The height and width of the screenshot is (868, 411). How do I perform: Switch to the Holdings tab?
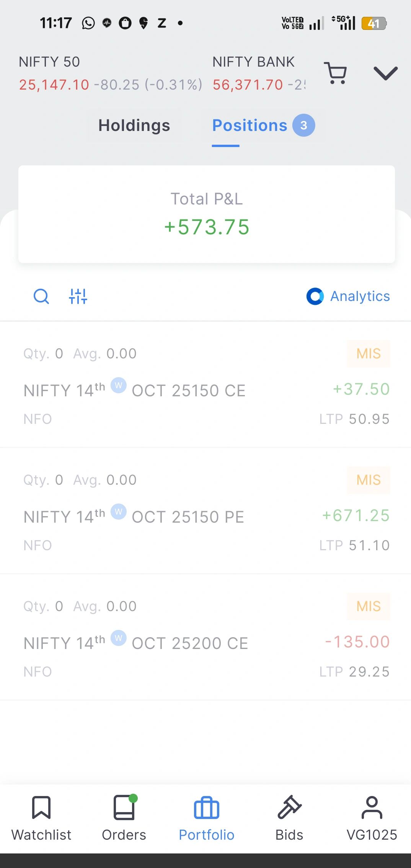(134, 126)
